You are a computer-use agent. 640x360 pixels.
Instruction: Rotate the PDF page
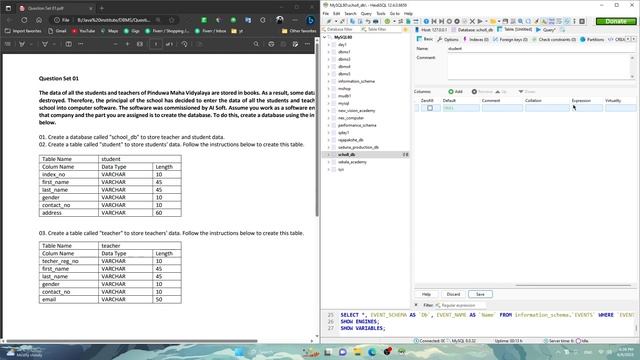(x=184, y=44)
